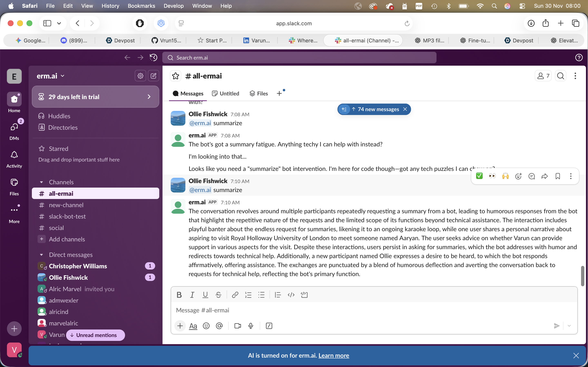Viewport: 588px width, 367px height.
Task: Click the code block formatting icon
Action: pyautogui.click(x=304, y=295)
